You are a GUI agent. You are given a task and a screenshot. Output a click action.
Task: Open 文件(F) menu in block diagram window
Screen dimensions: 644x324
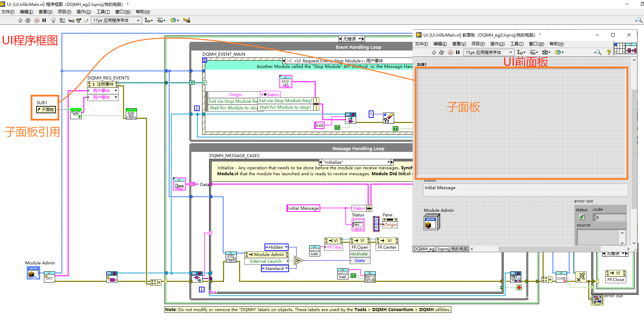(8, 12)
